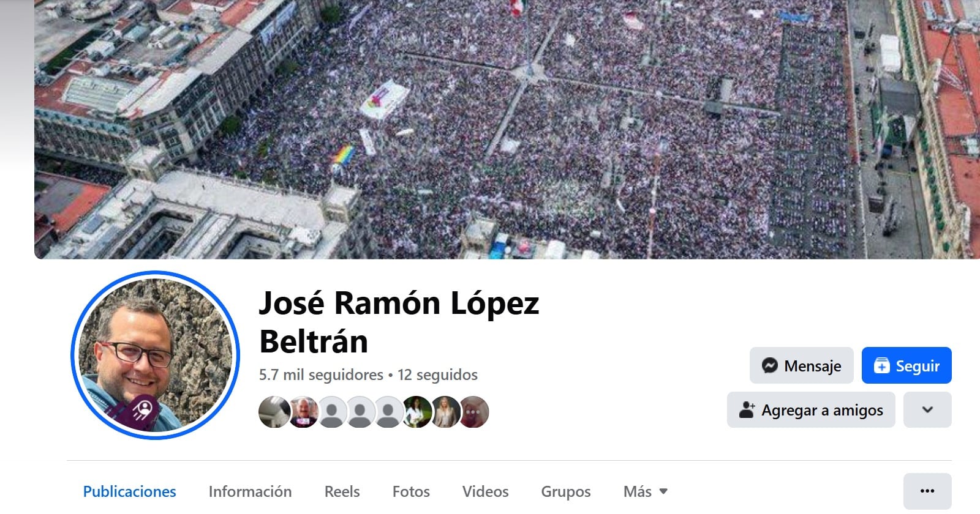Open the Zócalo crowd cover photo
This screenshot has width=980, height=514.
click(507, 129)
